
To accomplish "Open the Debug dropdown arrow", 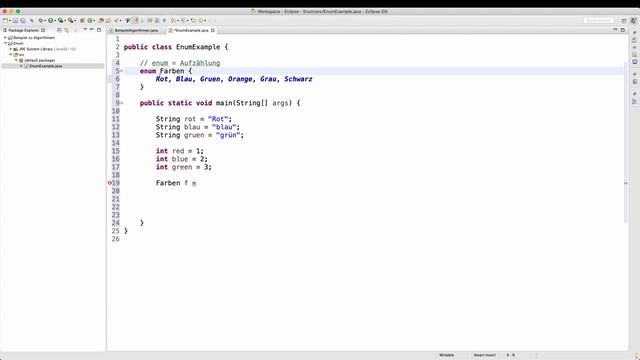I will coord(45,20).
